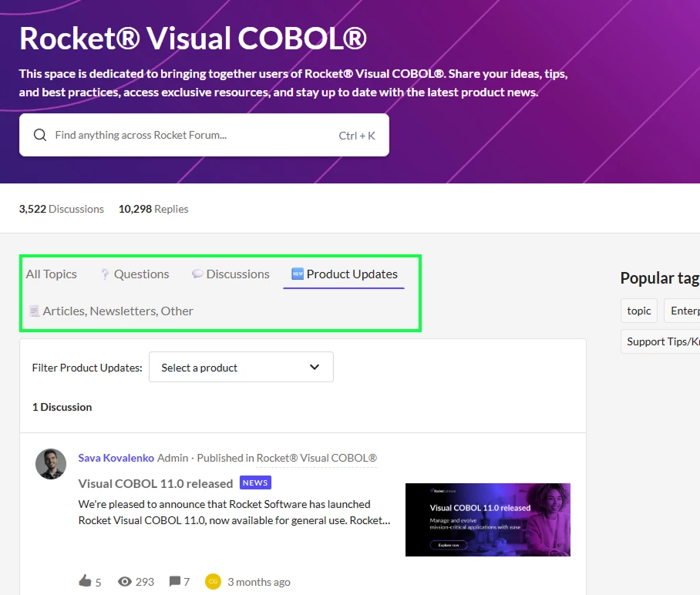Image resolution: width=700 pixels, height=595 pixels.
Task: Click the Rocket® Visual COBOL® page title
Action: click(193, 39)
